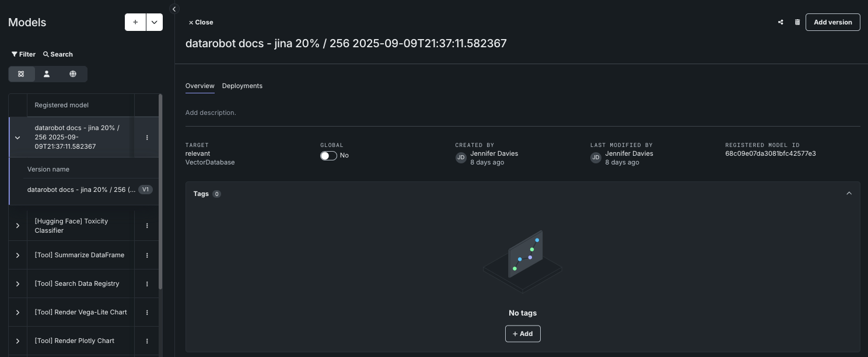The width and height of the screenshot is (868, 357).
Task: Open kebab menu for Toxicity Classifier
Action: click(147, 226)
